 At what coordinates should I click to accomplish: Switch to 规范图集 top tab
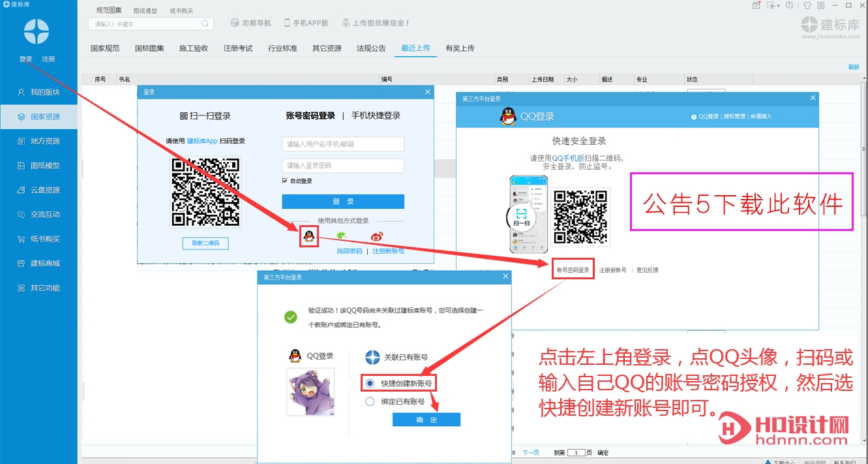pos(109,10)
